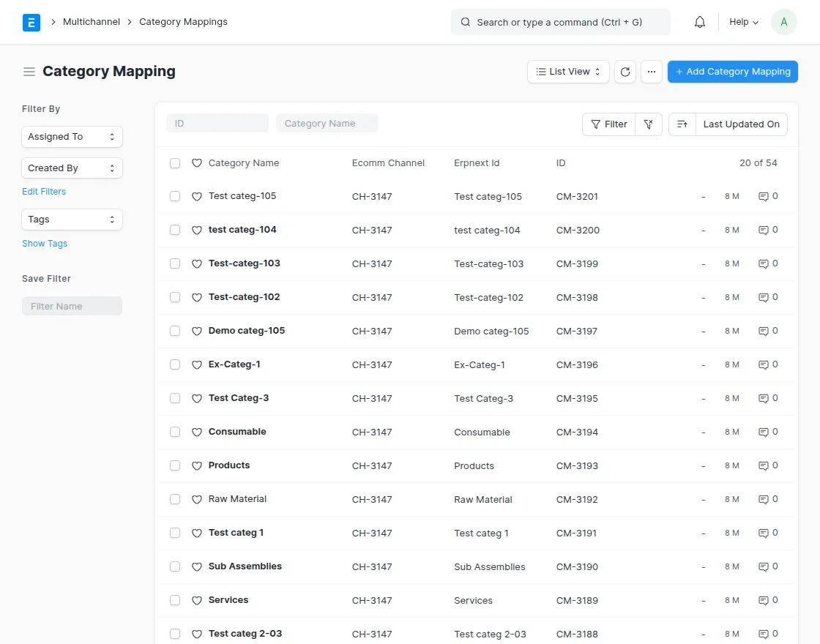Viewport: 820px width, 644px height.
Task: Change sorting by opening Last Updated On dropdown
Action: pos(741,124)
